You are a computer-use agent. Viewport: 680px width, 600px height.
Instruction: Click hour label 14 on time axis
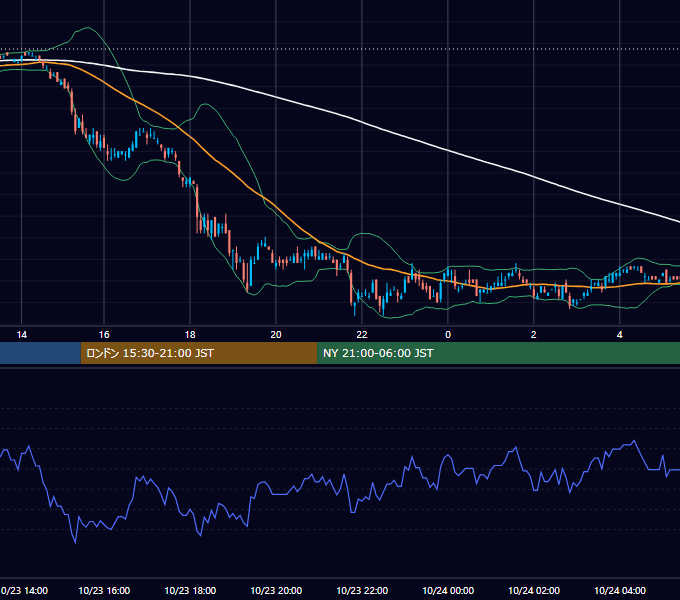point(22,335)
